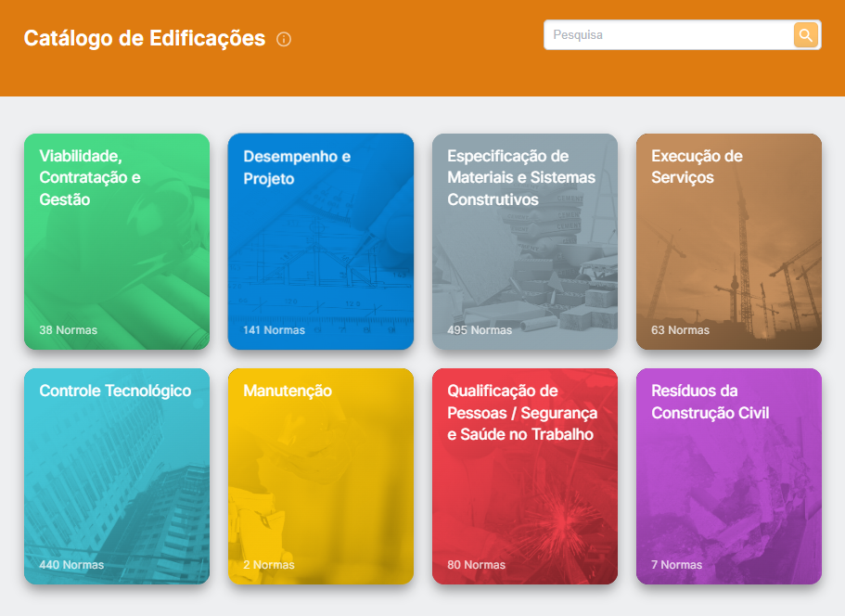Viewport: 845px width, 616px height.
Task: Click the '80 Normas' count label
Action: click(477, 565)
